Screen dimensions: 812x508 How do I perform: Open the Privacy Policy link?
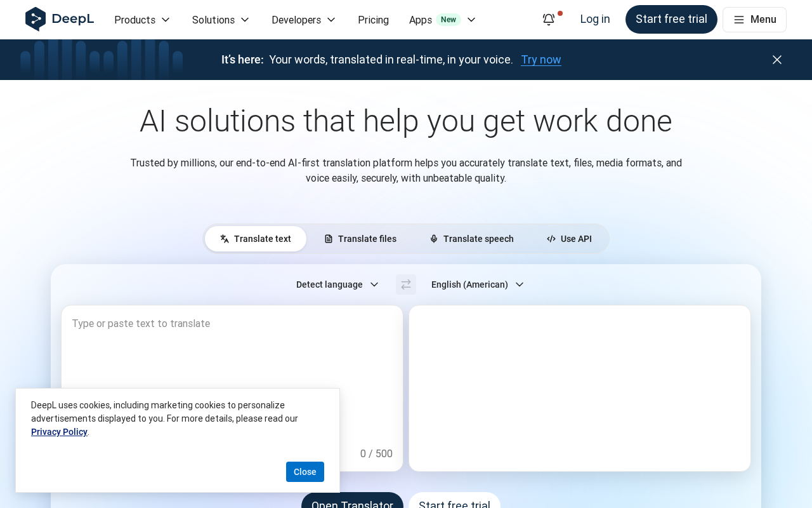point(59,432)
